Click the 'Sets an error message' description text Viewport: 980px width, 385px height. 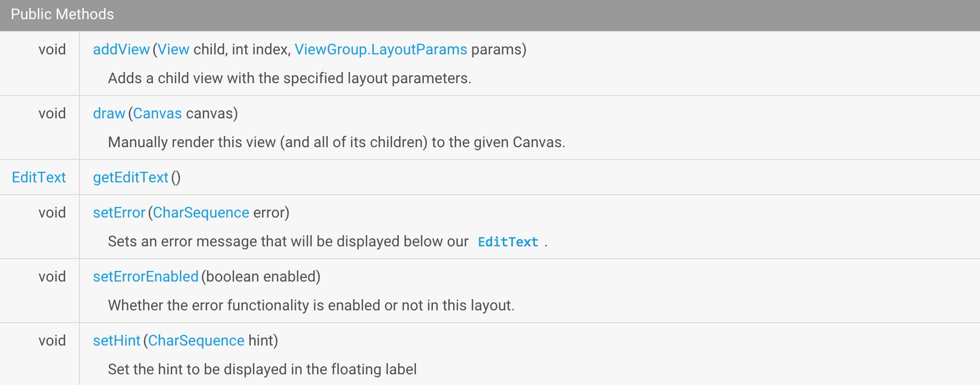click(x=288, y=242)
